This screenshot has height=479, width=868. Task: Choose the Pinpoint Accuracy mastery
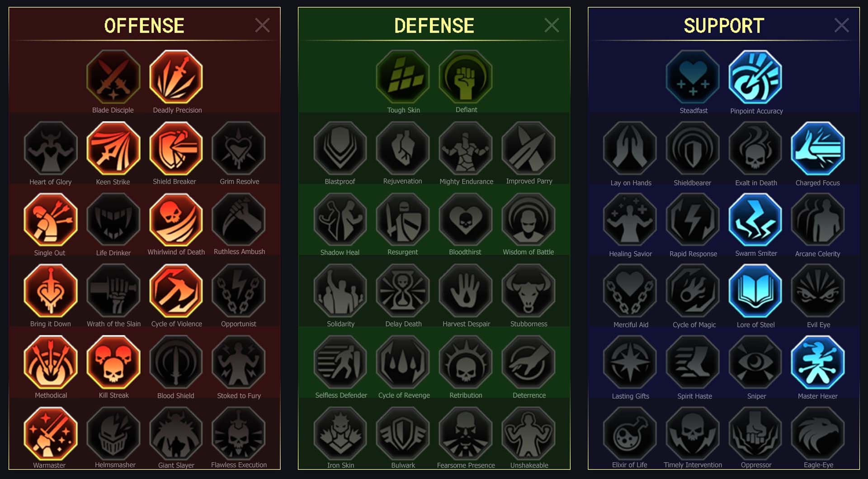(755, 77)
